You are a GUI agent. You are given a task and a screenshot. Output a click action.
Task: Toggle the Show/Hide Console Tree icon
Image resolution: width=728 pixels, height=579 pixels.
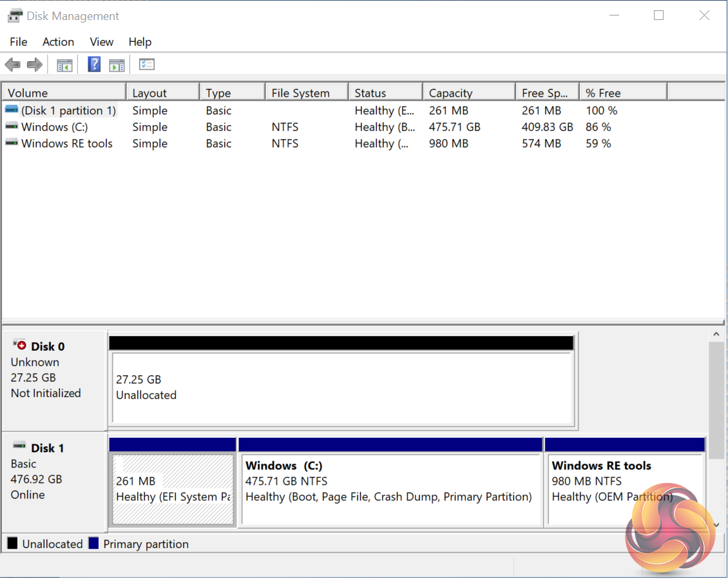pyautogui.click(x=64, y=65)
